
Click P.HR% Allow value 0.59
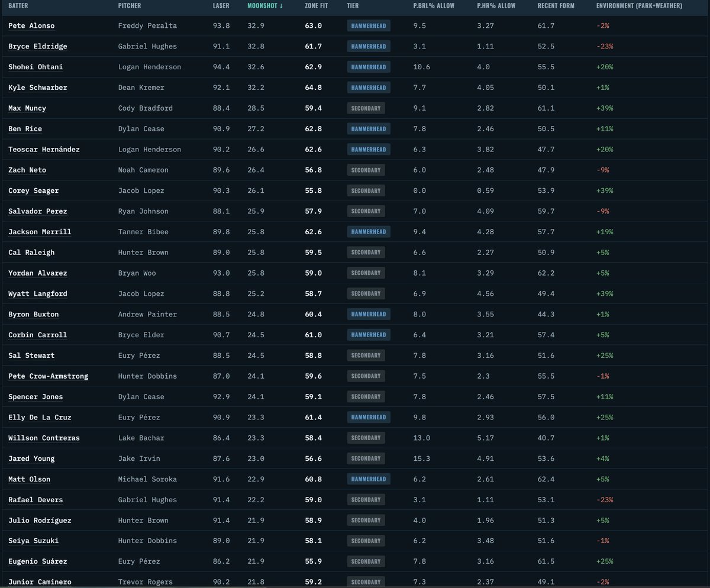pyautogui.click(x=485, y=191)
